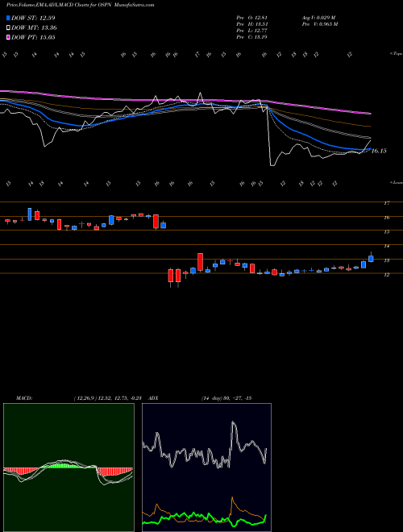Click the 17 price axis label
This screenshot has width=403, height=532.
[386, 203]
